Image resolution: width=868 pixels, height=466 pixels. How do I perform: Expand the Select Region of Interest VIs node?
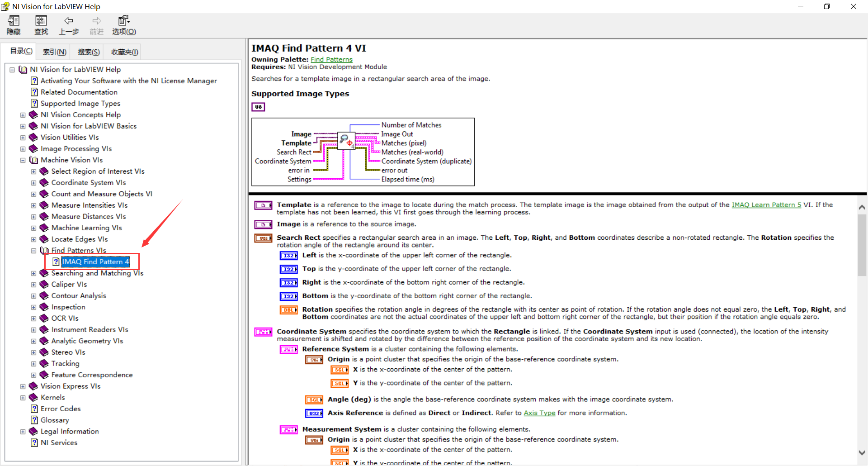33,171
